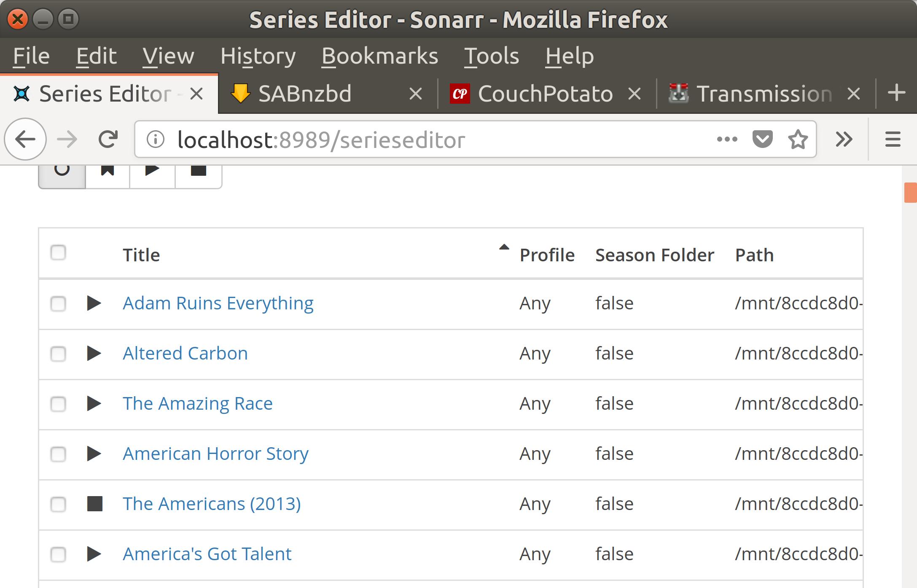Image resolution: width=917 pixels, height=588 pixels.
Task: Open the Bookmarks menu
Action: click(x=380, y=56)
